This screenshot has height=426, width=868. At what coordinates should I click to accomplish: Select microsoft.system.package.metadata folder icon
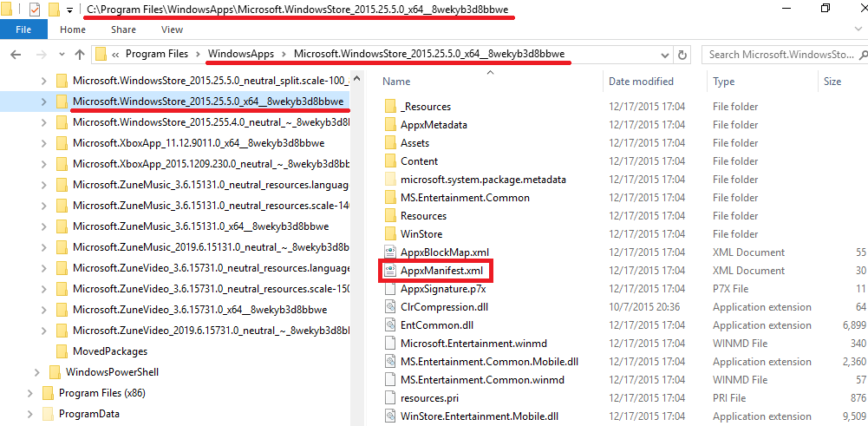point(390,180)
